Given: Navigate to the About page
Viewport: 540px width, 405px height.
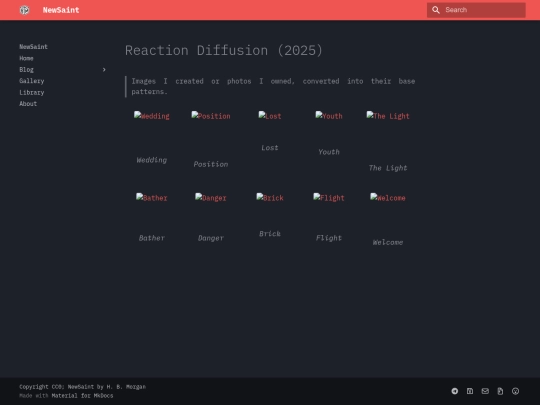Looking at the screenshot, I should click(x=28, y=104).
